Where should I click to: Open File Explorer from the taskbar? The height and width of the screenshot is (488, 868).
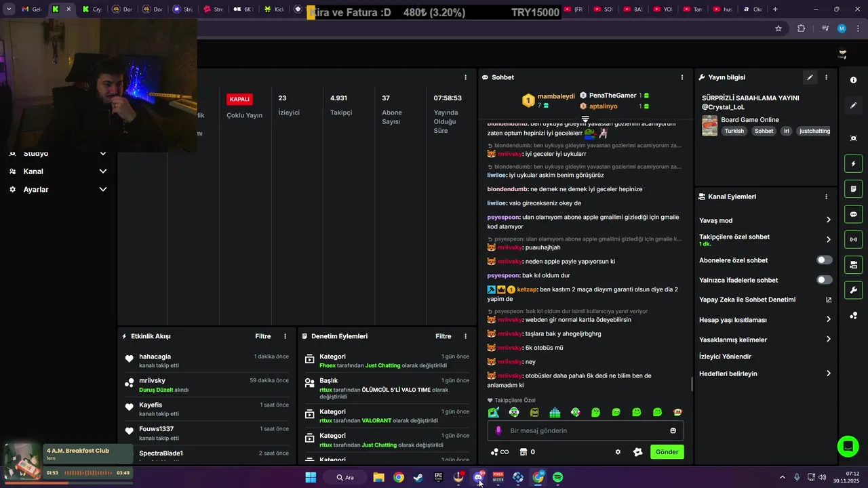click(x=378, y=477)
